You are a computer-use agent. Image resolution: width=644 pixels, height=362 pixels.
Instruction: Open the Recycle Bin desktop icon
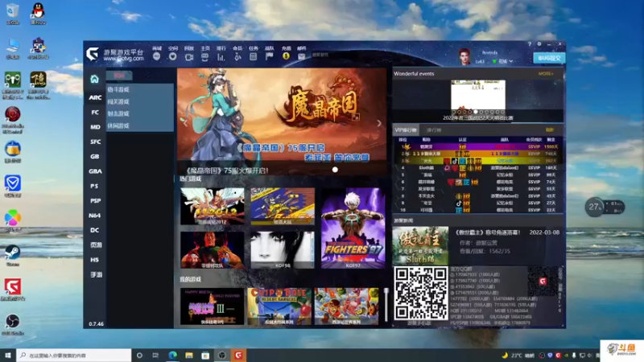tap(12, 14)
